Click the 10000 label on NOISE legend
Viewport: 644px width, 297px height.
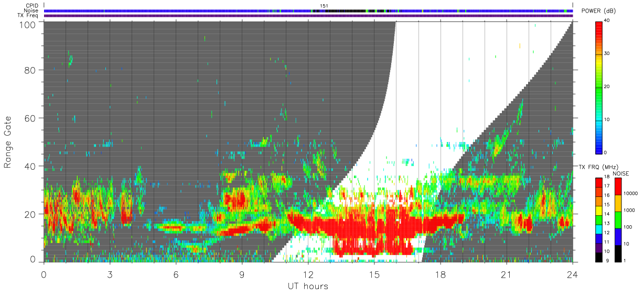coord(631,193)
